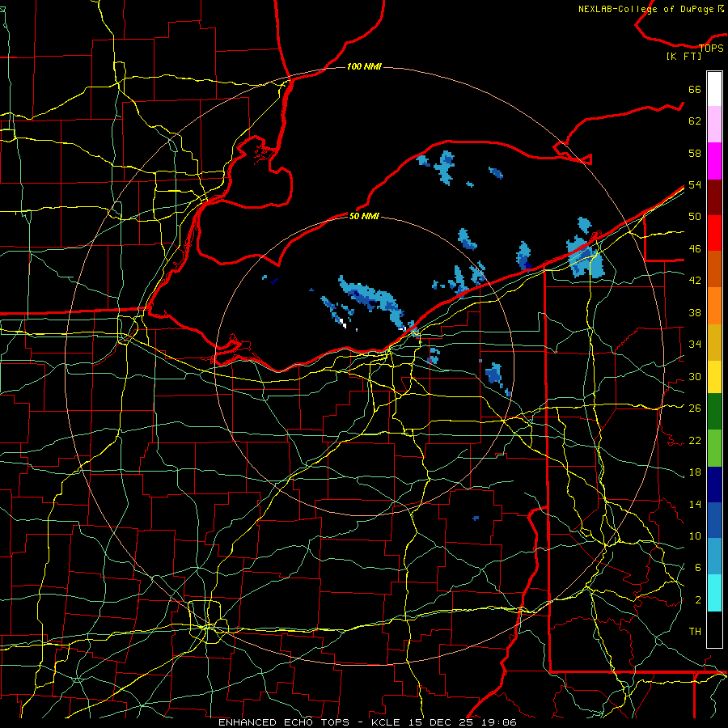Click the "100 NMI" range ring label
Viewport: 728px width, 728px height.
click(365, 67)
